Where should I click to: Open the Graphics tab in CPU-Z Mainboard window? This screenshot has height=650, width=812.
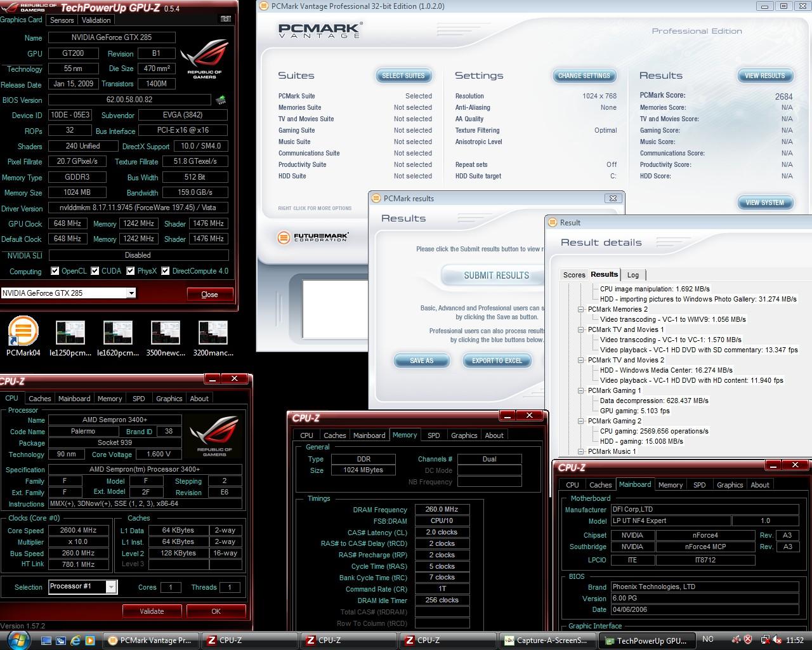click(x=730, y=485)
